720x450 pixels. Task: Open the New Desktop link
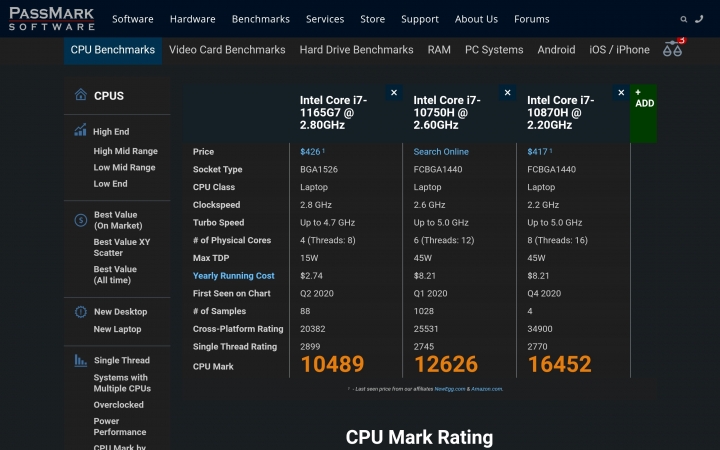coord(120,312)
